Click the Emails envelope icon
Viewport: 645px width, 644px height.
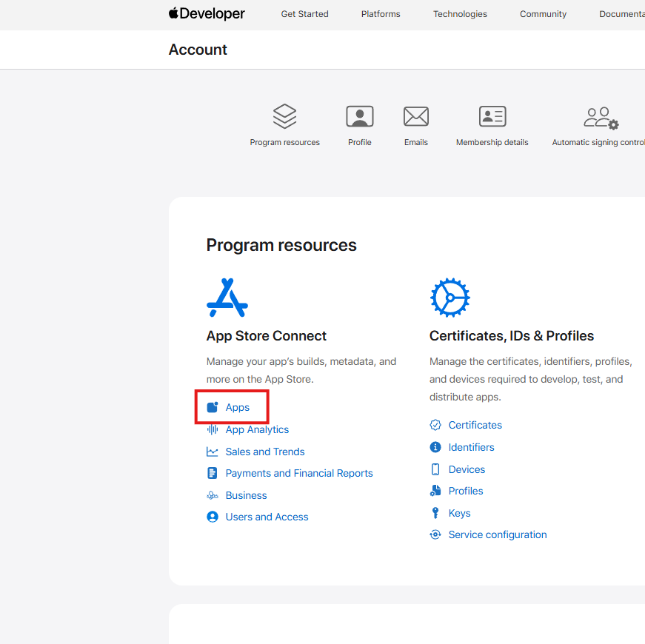tap(416, 116)
